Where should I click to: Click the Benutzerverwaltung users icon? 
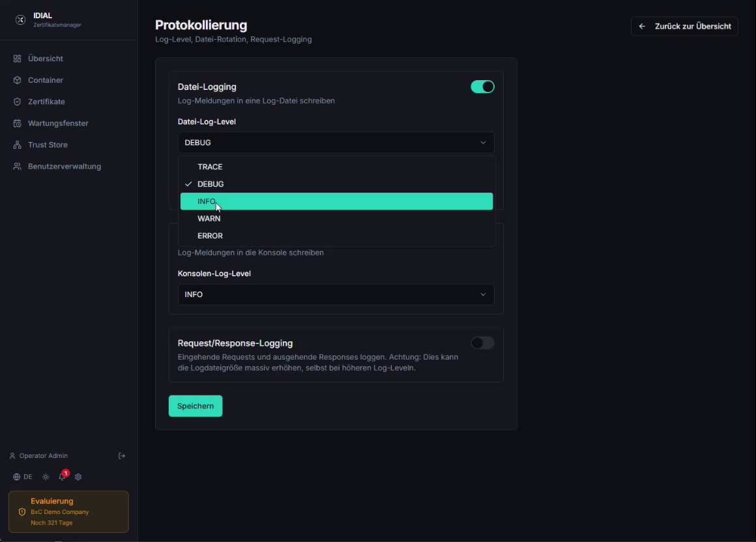(18, 166)
